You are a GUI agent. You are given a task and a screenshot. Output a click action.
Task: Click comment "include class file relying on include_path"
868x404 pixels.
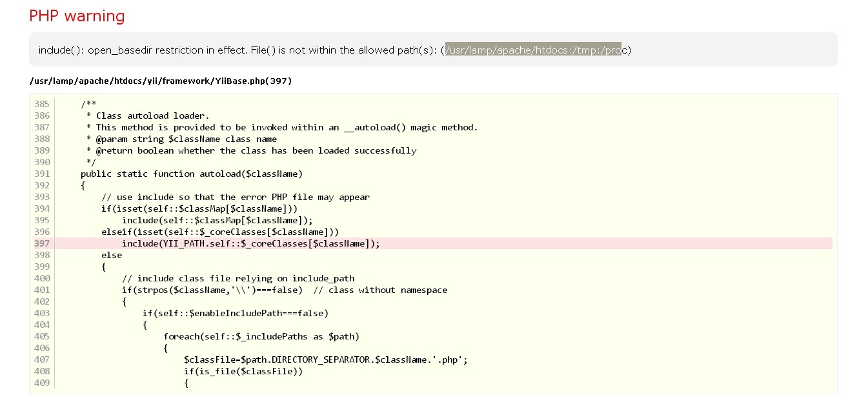tap(238, 278)
